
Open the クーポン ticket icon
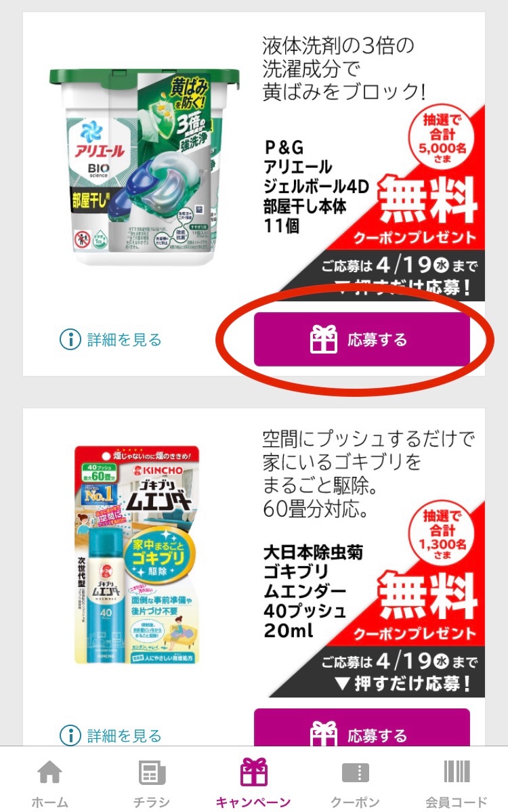point(355,773)
